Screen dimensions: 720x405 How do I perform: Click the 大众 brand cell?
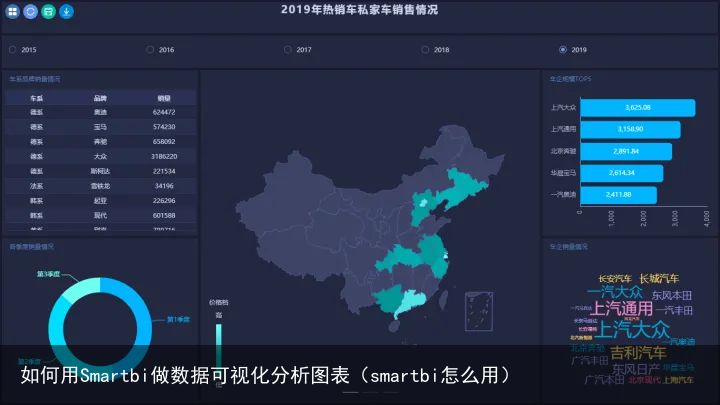100,156
